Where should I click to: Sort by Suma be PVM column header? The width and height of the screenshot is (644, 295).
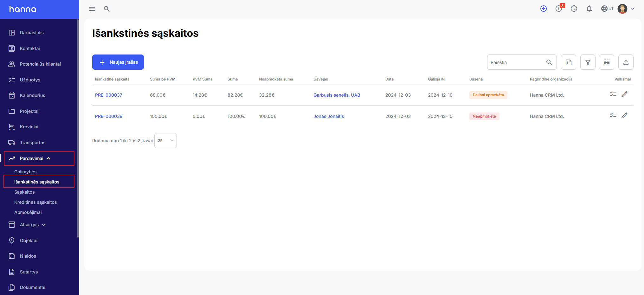(163, 79)
